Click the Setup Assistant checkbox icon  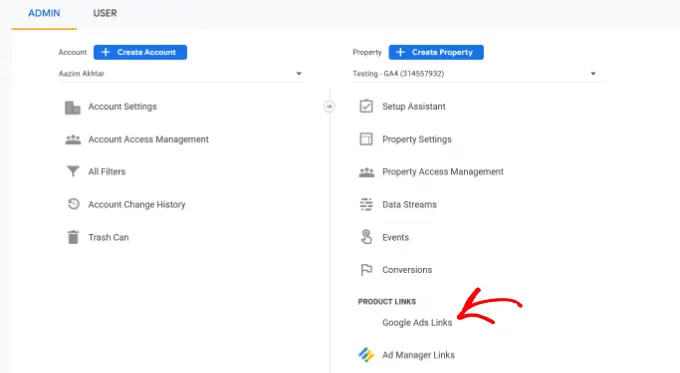point(366,106)
